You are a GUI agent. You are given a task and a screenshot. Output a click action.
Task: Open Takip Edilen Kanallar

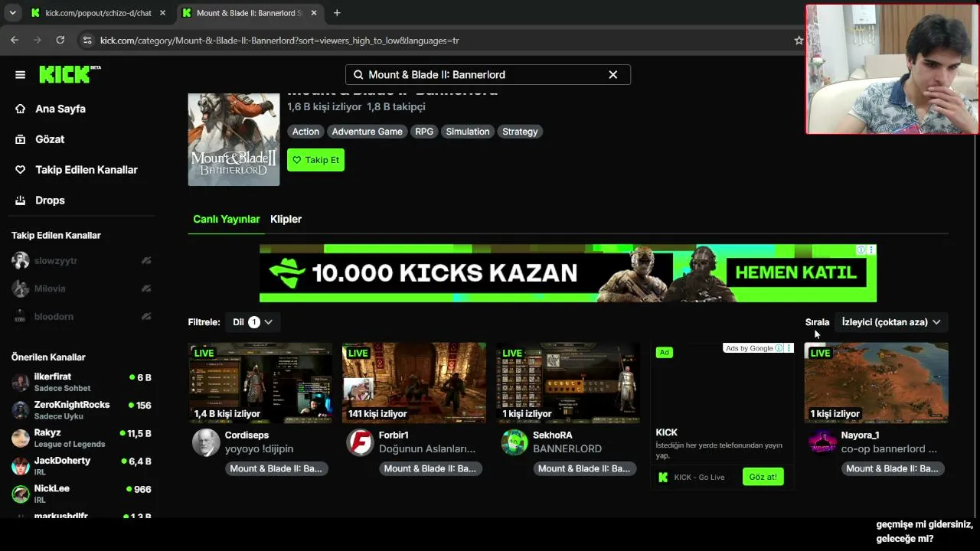[x=87, y=170]
